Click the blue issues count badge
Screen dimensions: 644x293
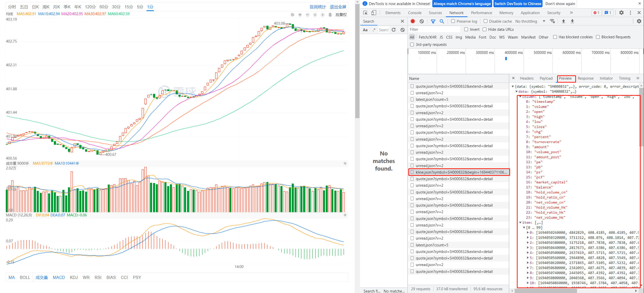tap(608, 13)
